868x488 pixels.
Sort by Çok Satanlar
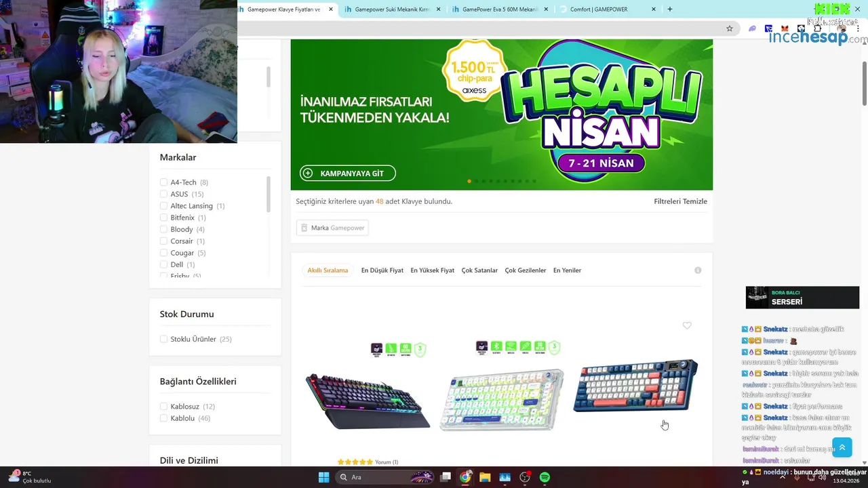click(479, 270)
